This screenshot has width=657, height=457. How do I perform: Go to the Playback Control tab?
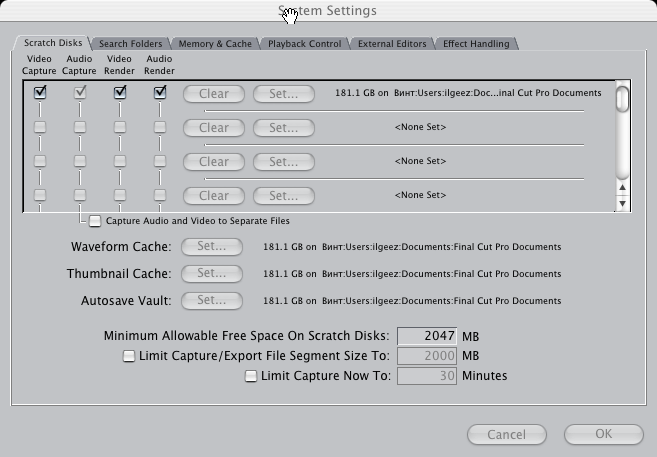(305, 44)
